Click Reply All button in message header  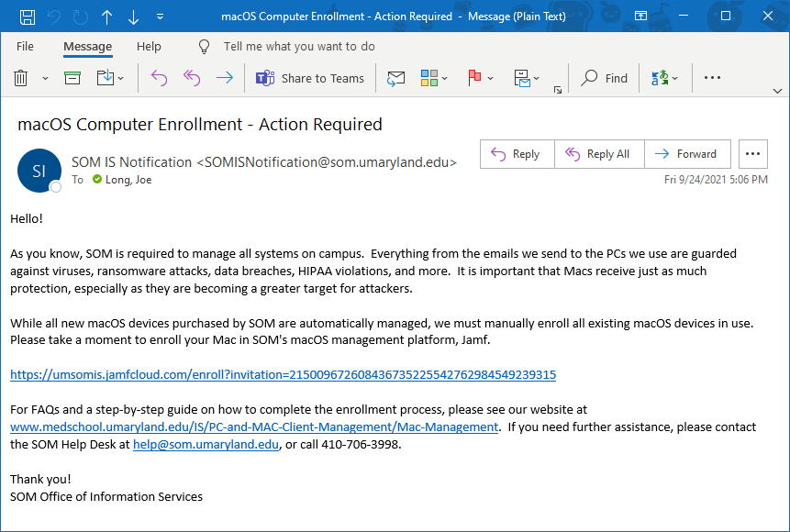tap(599, 154)
